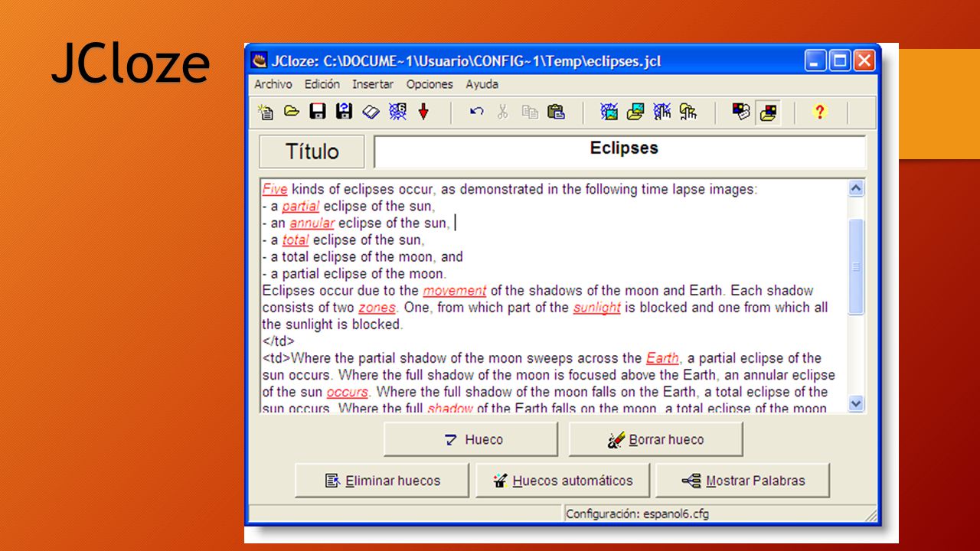Click the Título label button
The height and width of the screenshot is (551, 980).
click(312, 152)
